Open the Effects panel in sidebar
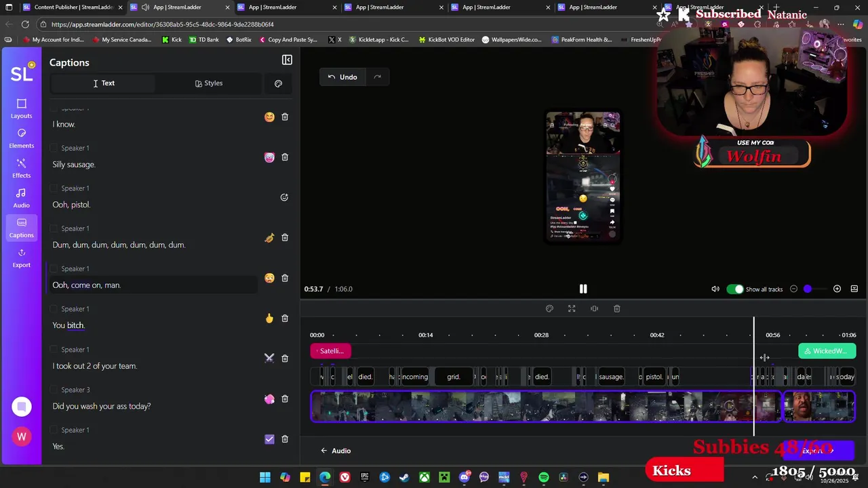Viewport: 868px width, 488px height. pyautogui.click(x=21, y=168)
